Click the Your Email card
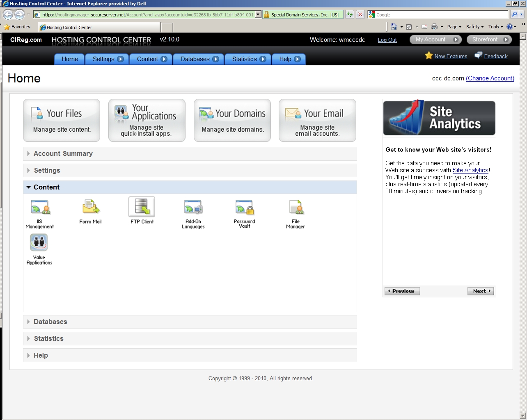The image size is (527, 420). [317, 120]
